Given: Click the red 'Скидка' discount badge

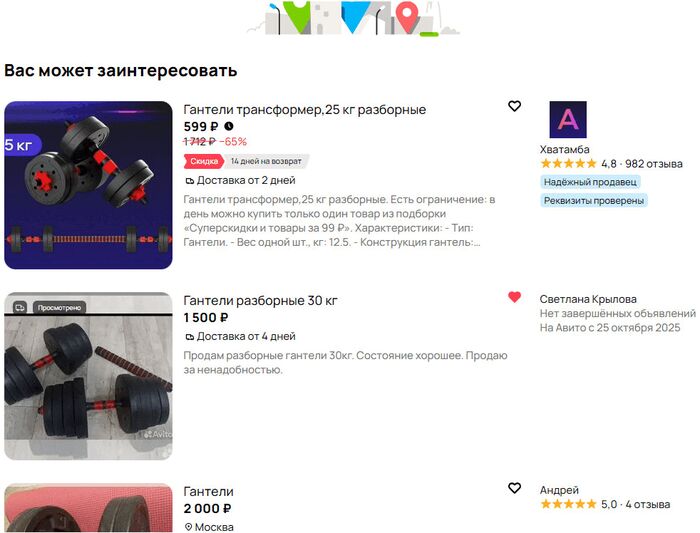Looking at the screenshot, I should [x=204, y=161].
